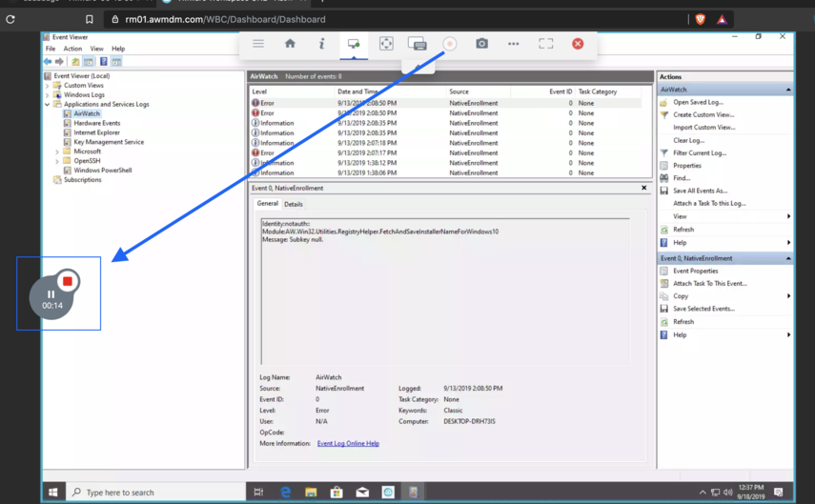The image size is (815, 504).
Task: Click the three-dots more options icon
Action: click(x=514, y=44)
